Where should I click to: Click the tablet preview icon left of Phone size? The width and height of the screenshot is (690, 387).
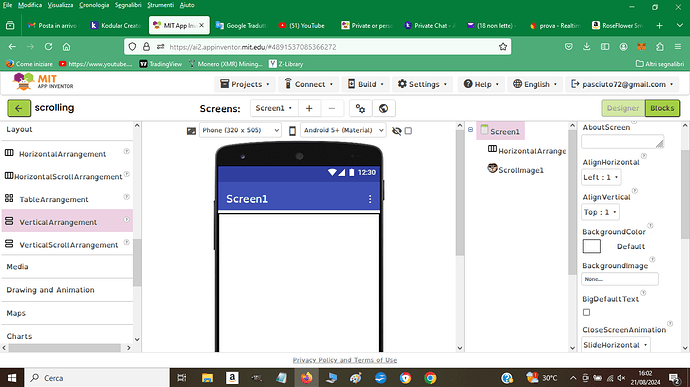click(191, 131)
